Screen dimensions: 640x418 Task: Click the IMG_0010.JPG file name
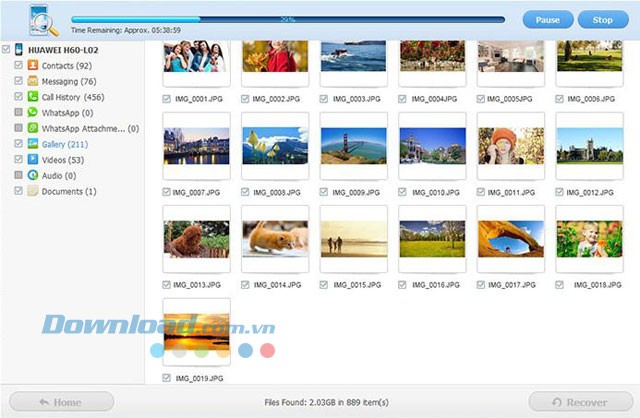[436, 192]
